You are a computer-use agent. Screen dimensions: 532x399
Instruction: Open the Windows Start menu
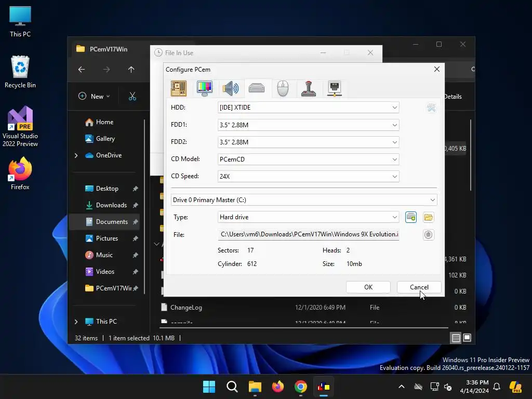[209, 387]
